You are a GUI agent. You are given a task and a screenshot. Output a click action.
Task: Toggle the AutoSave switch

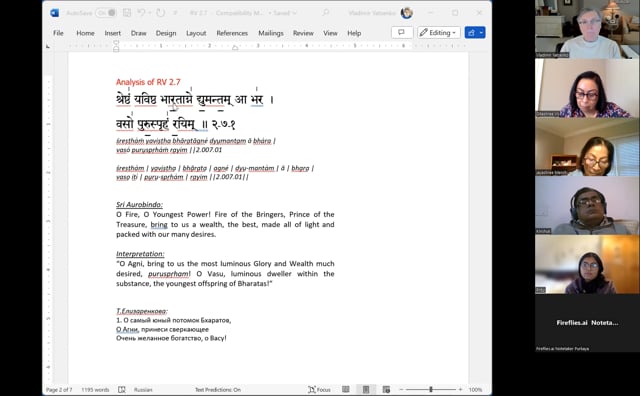106,13
